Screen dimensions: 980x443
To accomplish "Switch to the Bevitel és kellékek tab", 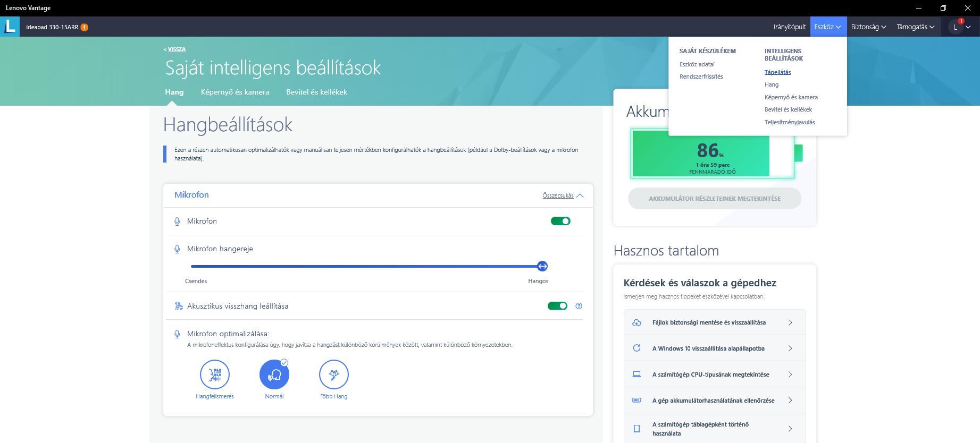I will click(317, 92).
